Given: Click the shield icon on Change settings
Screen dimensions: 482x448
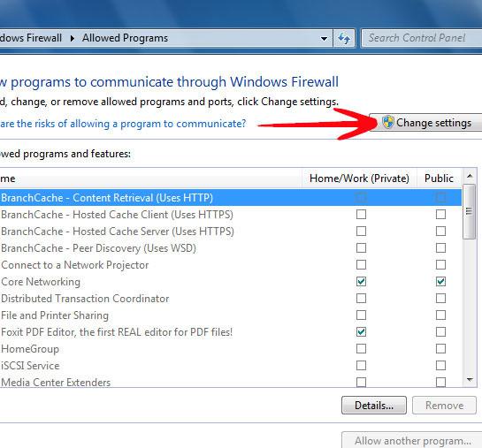Looking at the screenshot, I should click(x=388, y=122).
